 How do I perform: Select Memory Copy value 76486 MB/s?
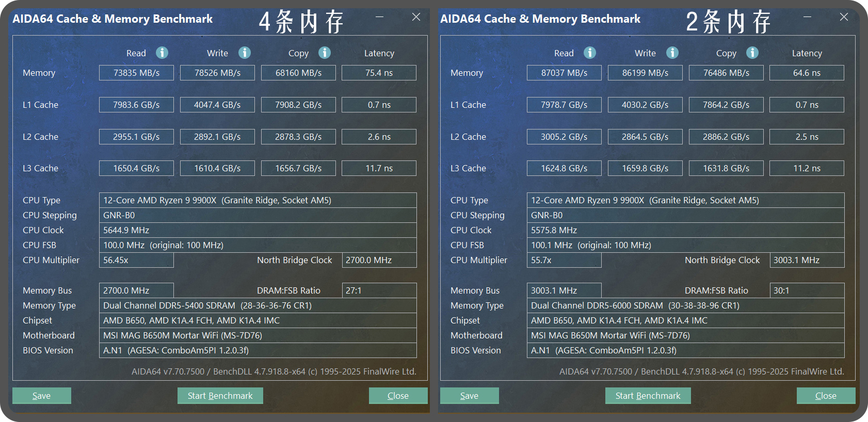pos(726,73)
